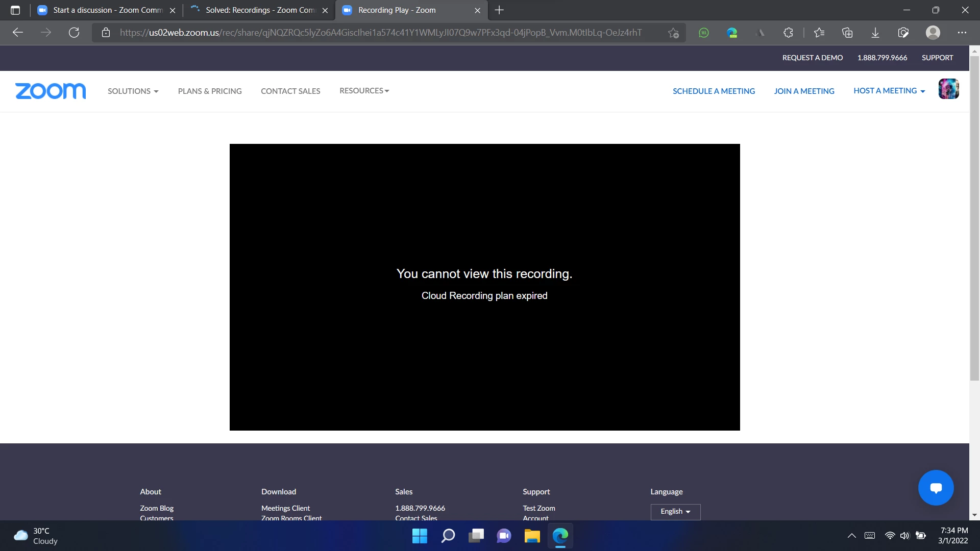Open the blue chat bubble widget
This screenshot has height=551, width=980.
tap(936, 488)
